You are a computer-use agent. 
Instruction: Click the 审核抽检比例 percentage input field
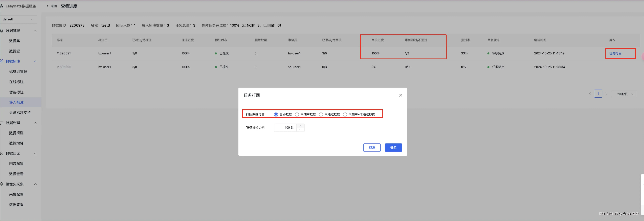[x=285, y=128]
